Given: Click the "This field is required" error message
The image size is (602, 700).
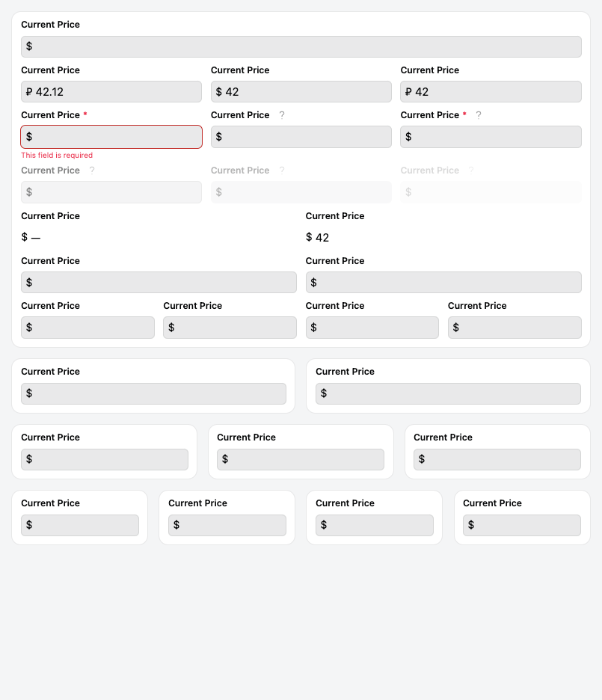Looking at the screenshot, I should tap(57, 156).
